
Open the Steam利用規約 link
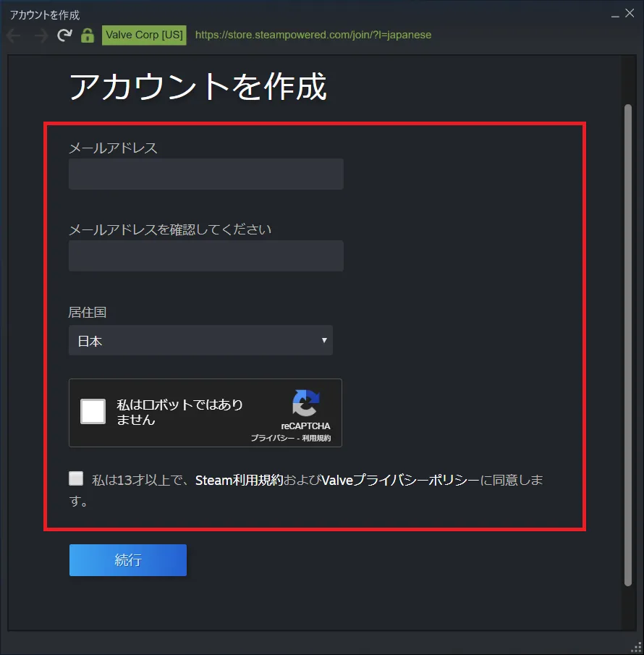pos(240,481)
